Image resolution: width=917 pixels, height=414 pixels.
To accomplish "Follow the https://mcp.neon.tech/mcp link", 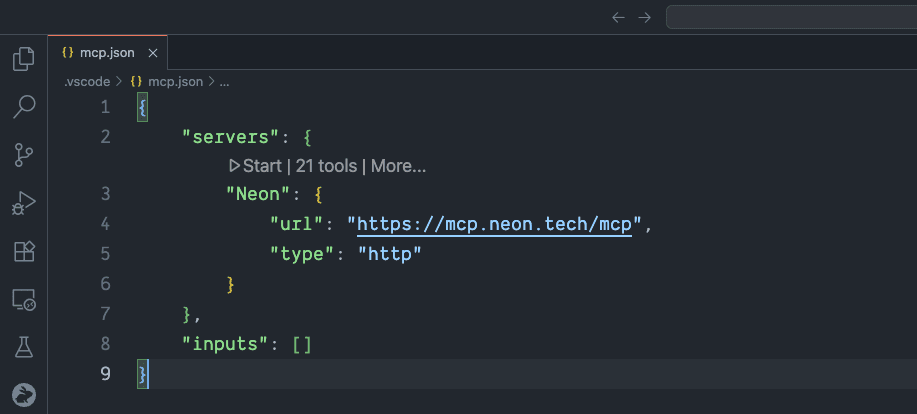I will pos(495,224).
